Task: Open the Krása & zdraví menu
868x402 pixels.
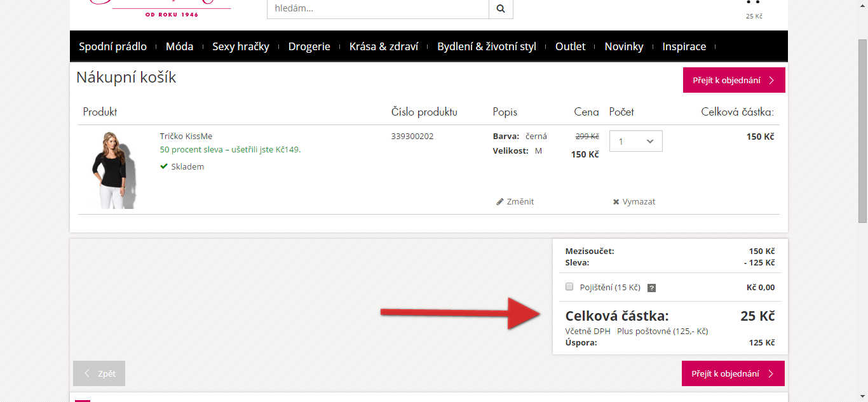Action: point(384,46)
